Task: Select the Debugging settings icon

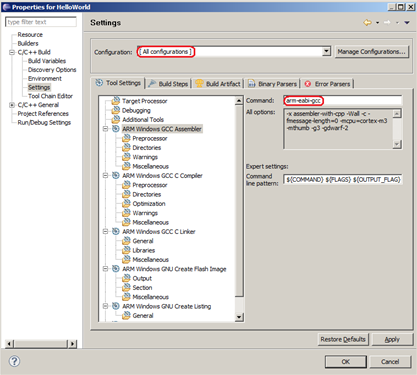Action: click(116, 110)
